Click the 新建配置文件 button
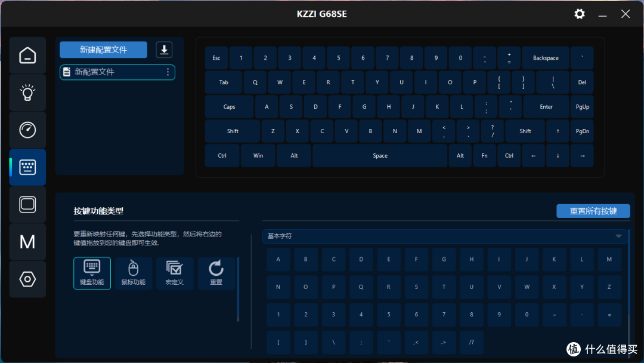Image resolution: width=644 pixels, height=363 pixels. tap(103, 50)
